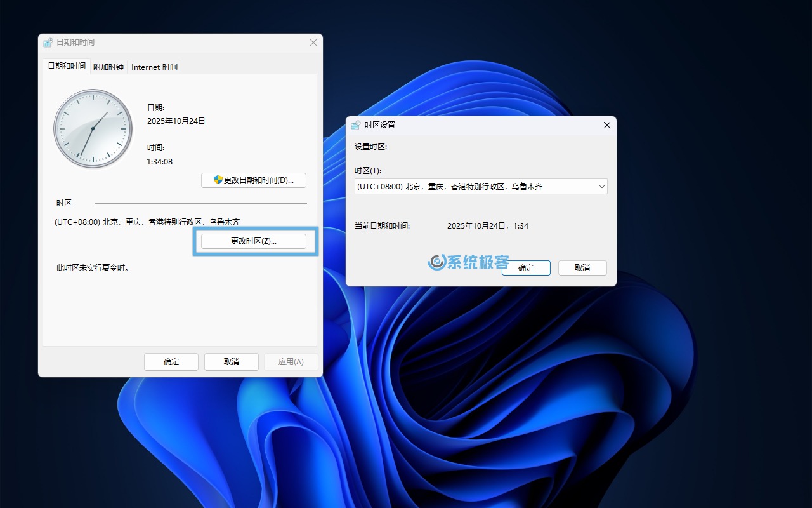Click the Date and Time dialog title icon
This screenshot has width=812, height=508.
click(48, 43)
